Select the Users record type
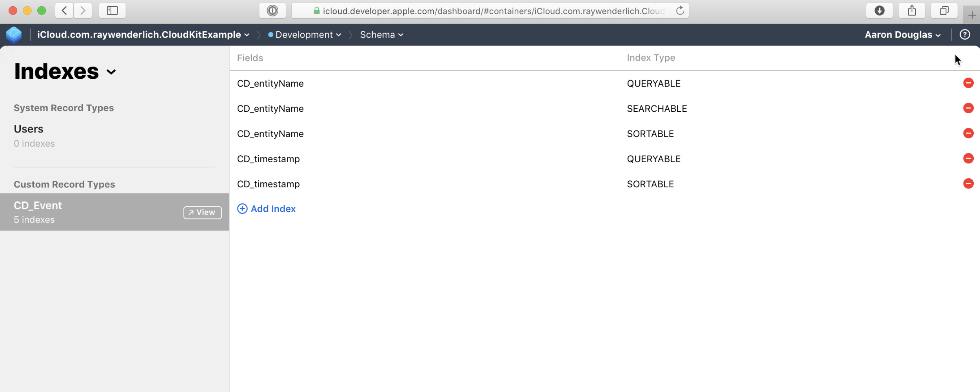This screenshot has height=392, width=980. 114,136
